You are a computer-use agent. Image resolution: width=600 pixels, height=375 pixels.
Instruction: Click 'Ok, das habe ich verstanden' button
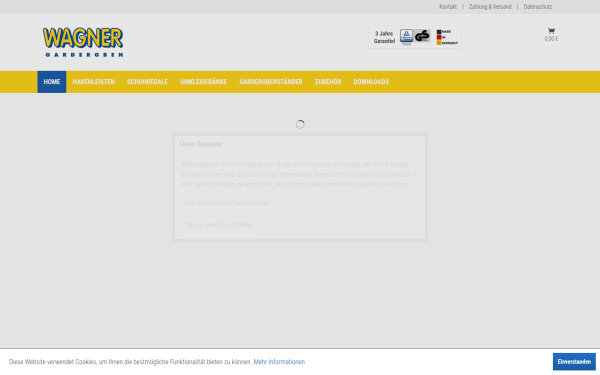(x=219, y=225)
